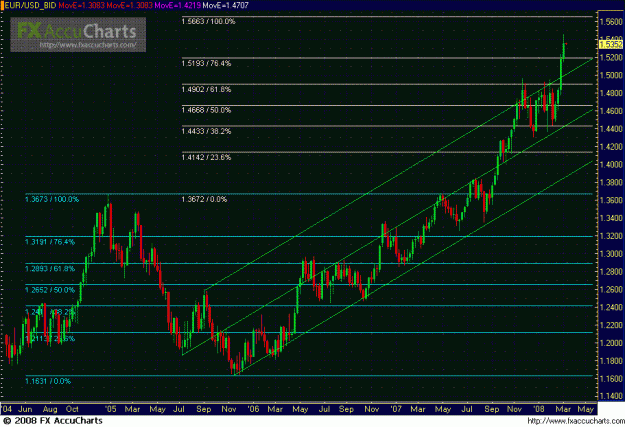Click the Oct month label on time axis

(72, 409)
